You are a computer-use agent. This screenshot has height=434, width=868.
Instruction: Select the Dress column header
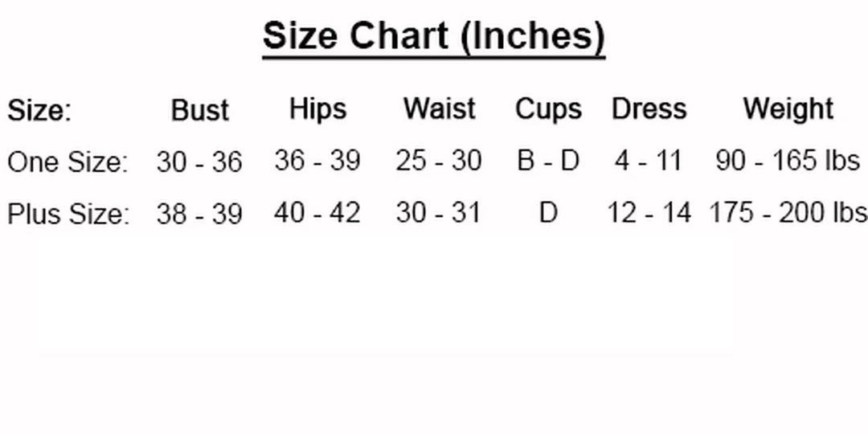[649, 109]
